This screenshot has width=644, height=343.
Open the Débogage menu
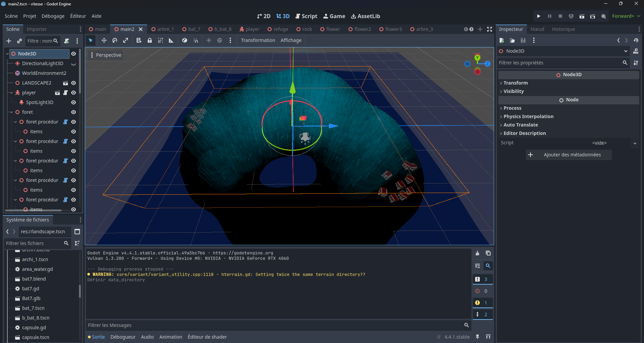pos(53,16)
